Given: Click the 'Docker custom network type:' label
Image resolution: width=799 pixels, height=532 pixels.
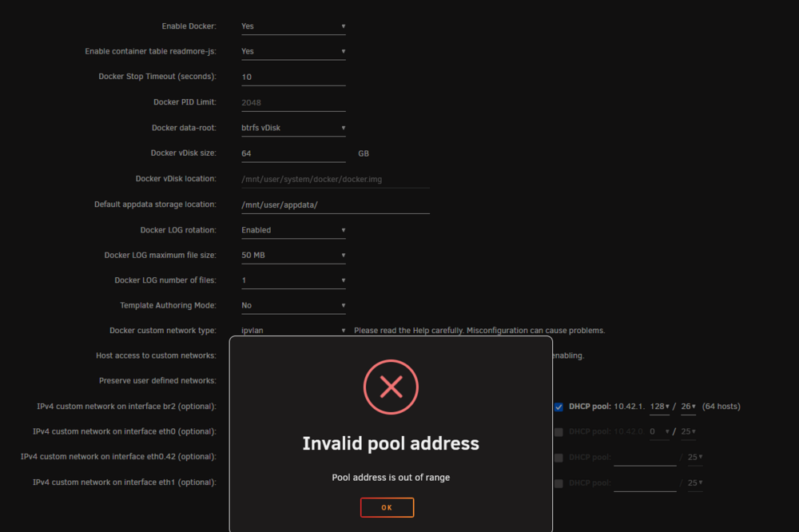Looking at the screenshot, I should point(162,330).
